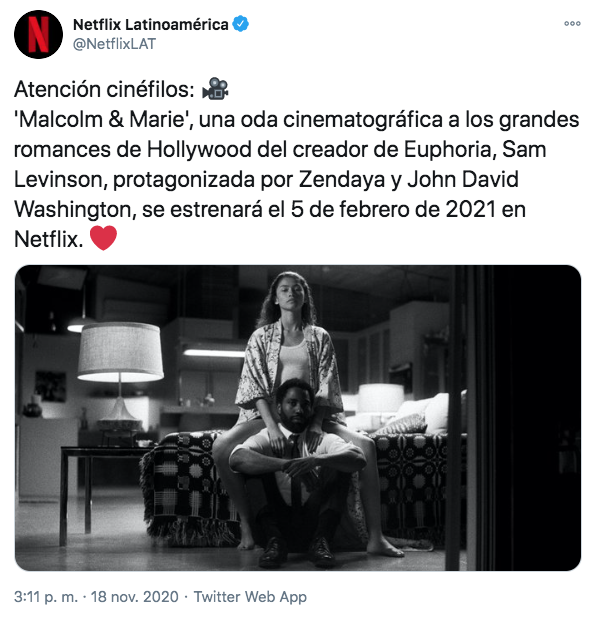This screenshot has width=595, height=619.
Task: Click the movie camera emoji
Action: click(216, 88)
